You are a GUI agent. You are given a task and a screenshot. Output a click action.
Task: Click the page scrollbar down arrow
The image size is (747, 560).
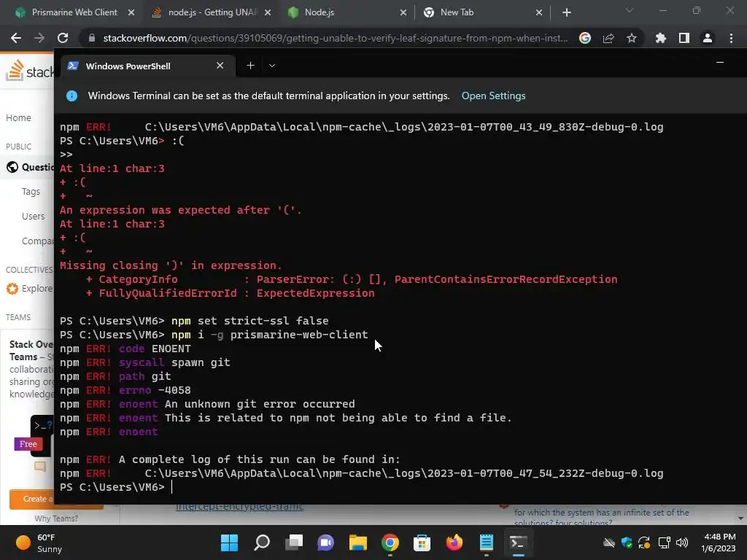pyautogui.click(x=741, y=518)
